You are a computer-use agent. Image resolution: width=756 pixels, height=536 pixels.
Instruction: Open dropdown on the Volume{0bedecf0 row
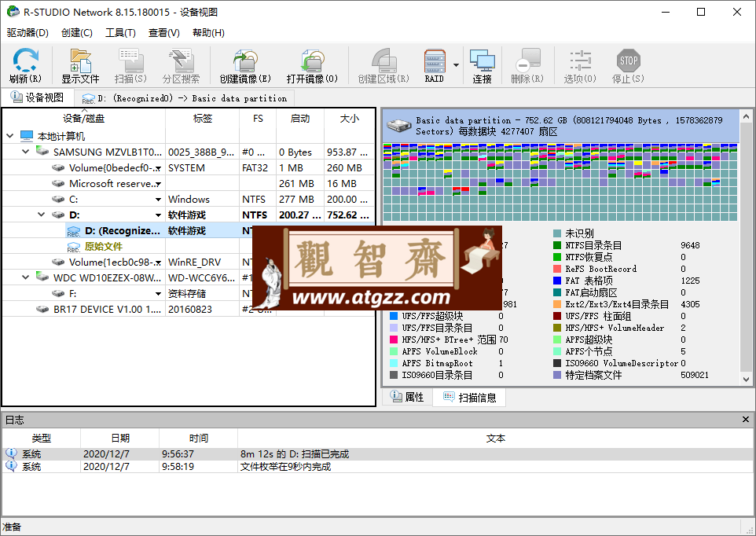[x=158, y=167]
